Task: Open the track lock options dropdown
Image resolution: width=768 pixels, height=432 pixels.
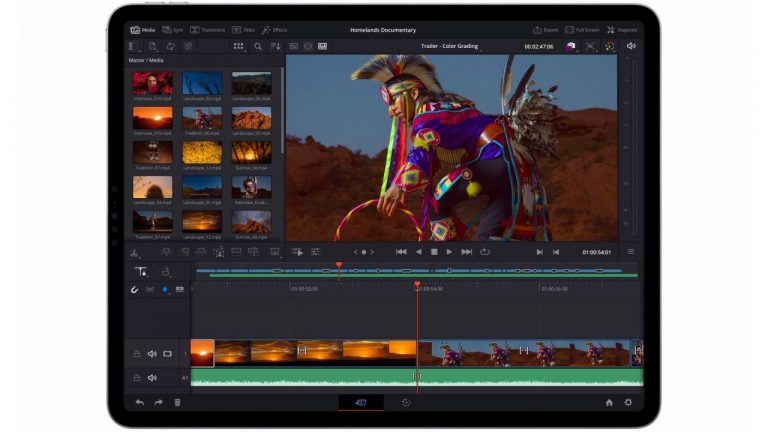Action: coord(166,271)
